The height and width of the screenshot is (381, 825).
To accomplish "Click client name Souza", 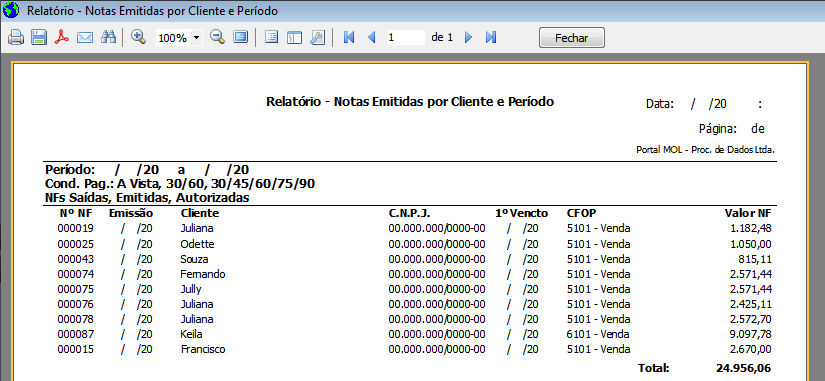I will [194, 259].
